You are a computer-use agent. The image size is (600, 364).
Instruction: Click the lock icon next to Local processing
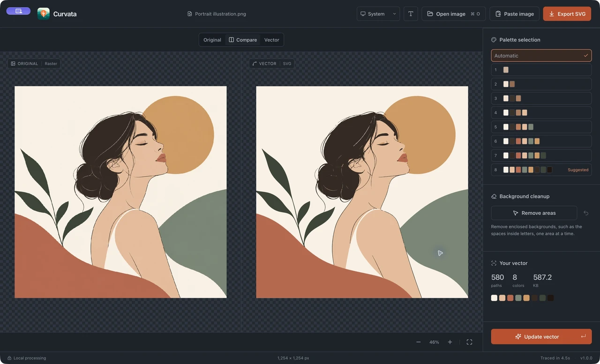click(x=9, y=358)
